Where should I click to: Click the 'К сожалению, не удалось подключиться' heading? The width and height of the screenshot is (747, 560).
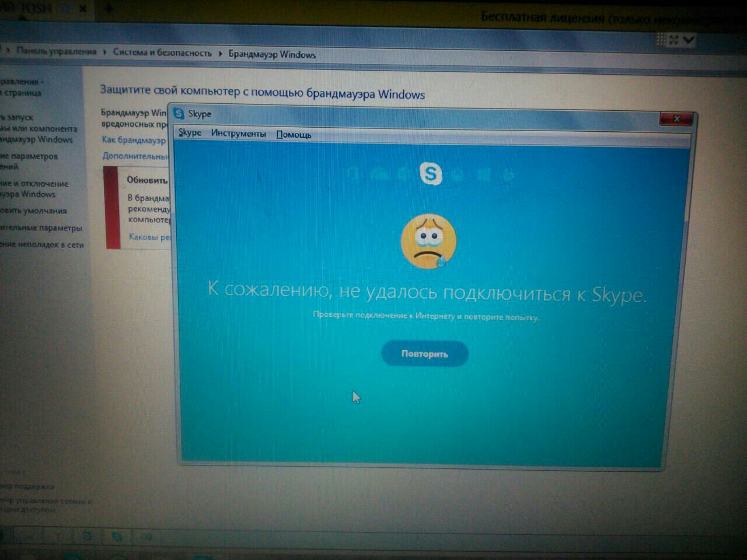pos(427,291)
